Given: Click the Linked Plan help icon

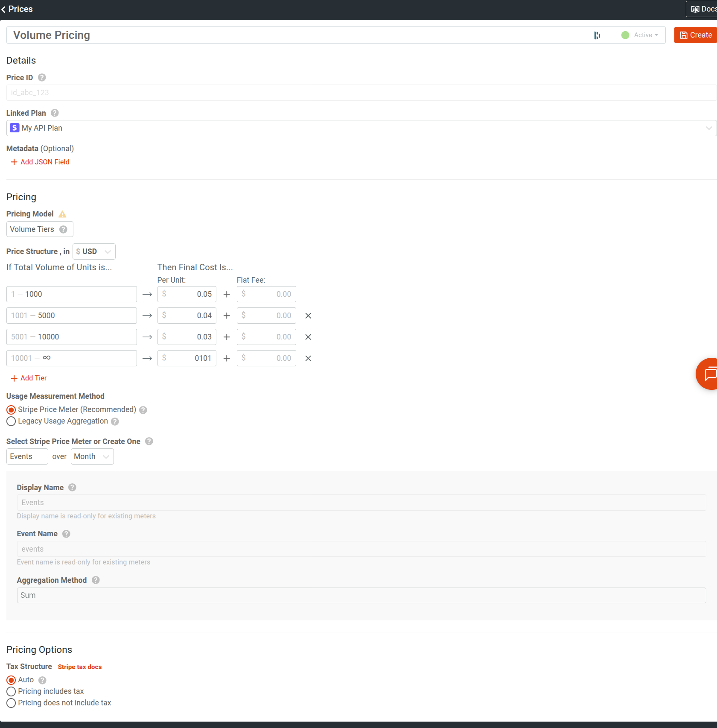Looking at the screenshot, I should click(x=54, y=113).
